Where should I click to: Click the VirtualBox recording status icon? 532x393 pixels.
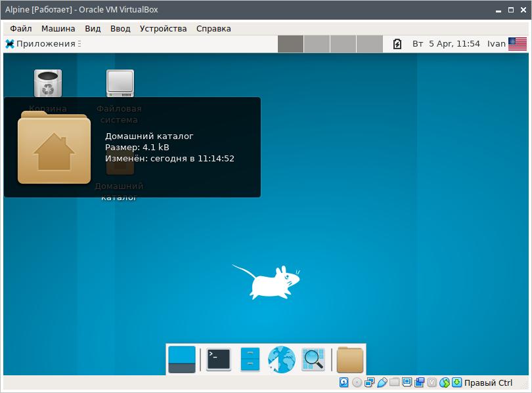coord(419,383)
